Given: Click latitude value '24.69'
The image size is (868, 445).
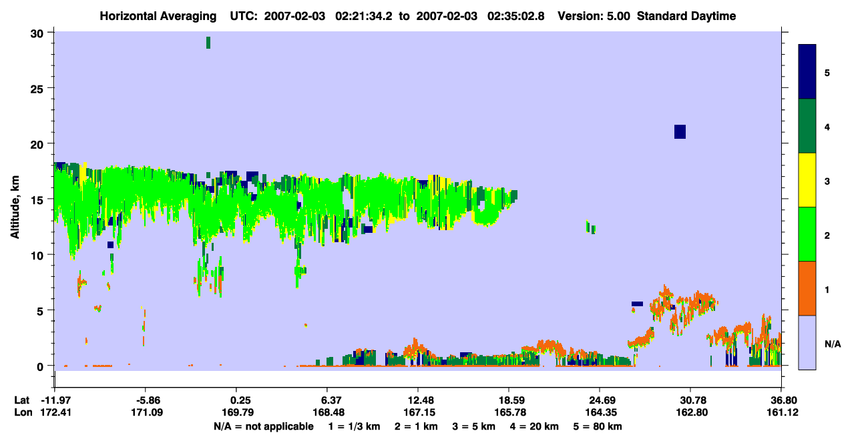Looking at the screenshot, I should pyautogui.click(x=604, y=400).
